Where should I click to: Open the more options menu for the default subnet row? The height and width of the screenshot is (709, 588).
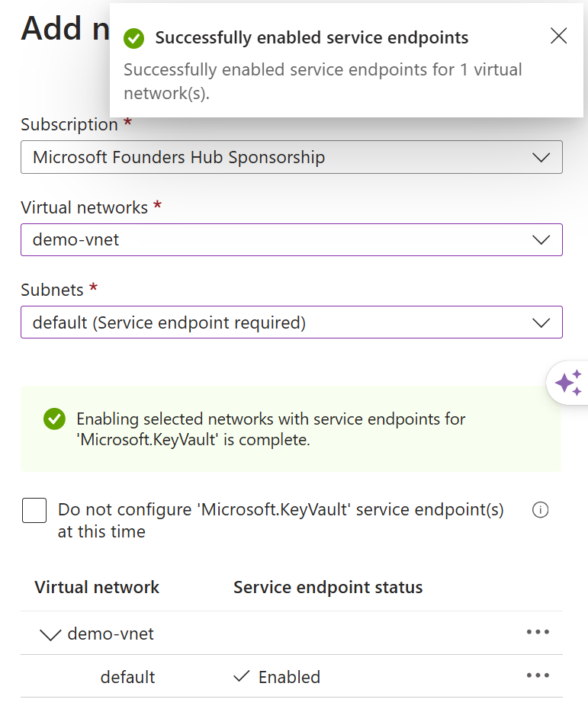pos(538,675)
